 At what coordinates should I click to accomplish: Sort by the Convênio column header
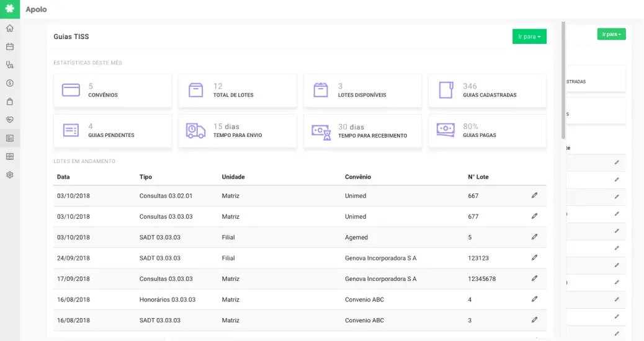tap(358, 177)
